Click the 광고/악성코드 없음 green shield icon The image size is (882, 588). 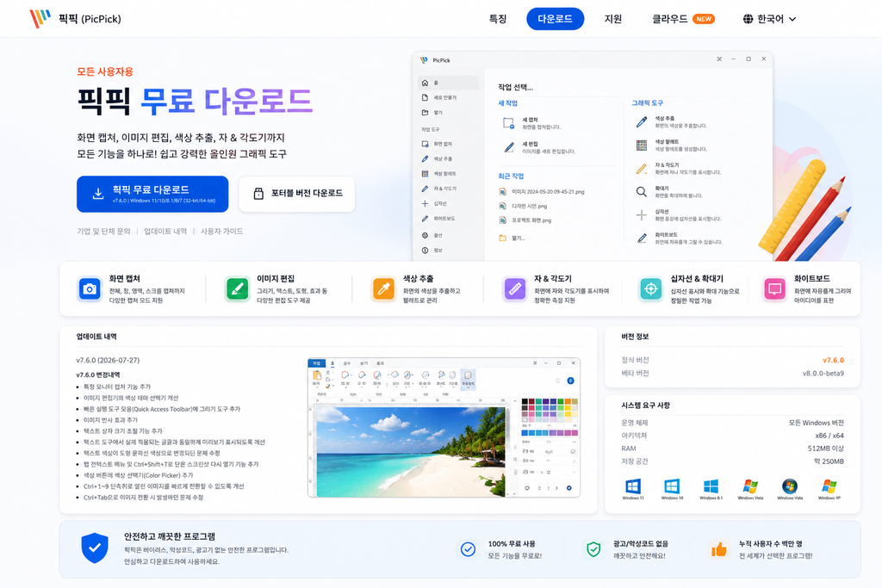pyautogui.click(x=593, y=549)
